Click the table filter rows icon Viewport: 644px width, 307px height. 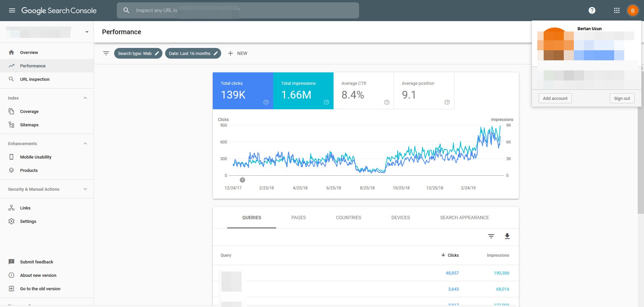[491, 236]
